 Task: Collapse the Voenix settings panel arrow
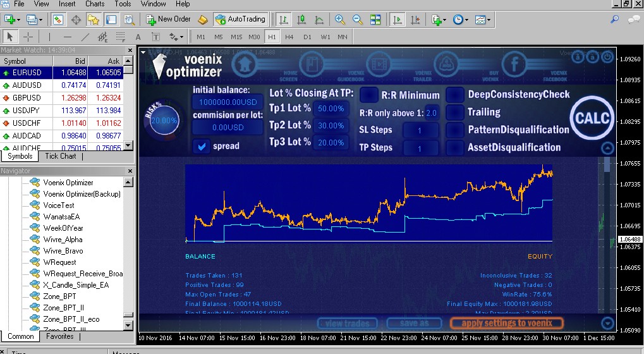[607, 149]
